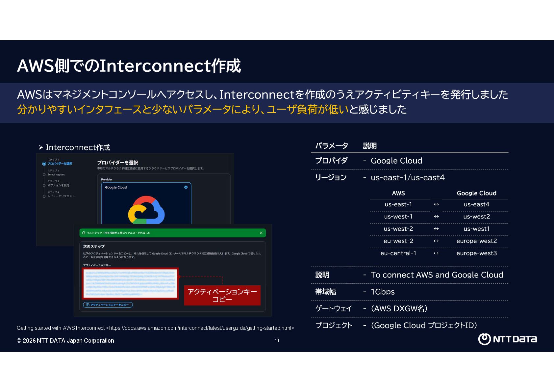This screenshot has width=554, height=392.
Task: Click the europe-west2 table cell
Action: tap(477, 241)
